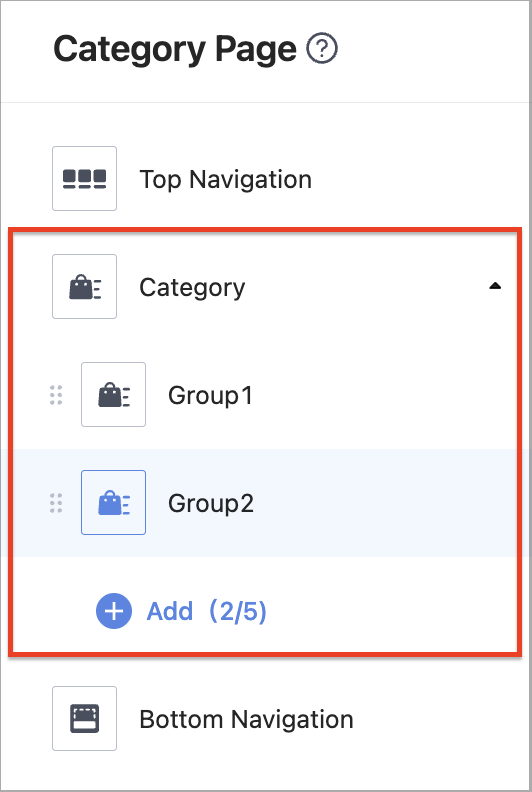Click the Category Page heading
Image resolution: width=532 pixels, height=792 pixels.
[x=175, y=49]
